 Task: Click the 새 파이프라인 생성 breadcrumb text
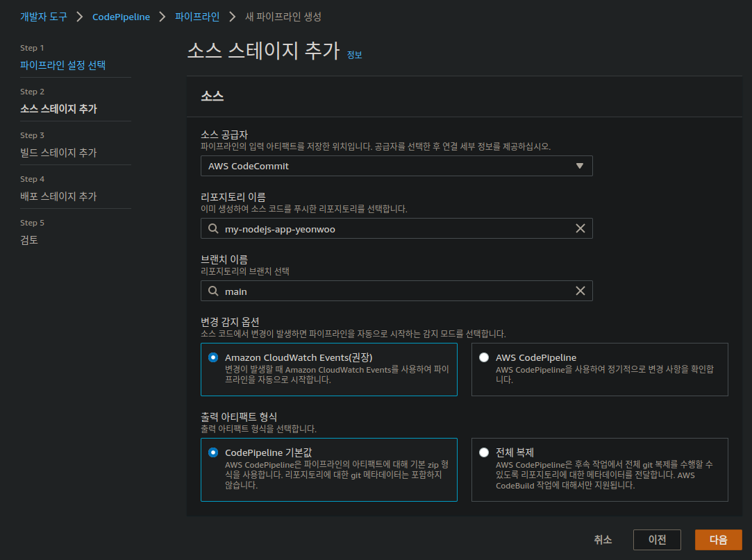[x=283, y=17]
